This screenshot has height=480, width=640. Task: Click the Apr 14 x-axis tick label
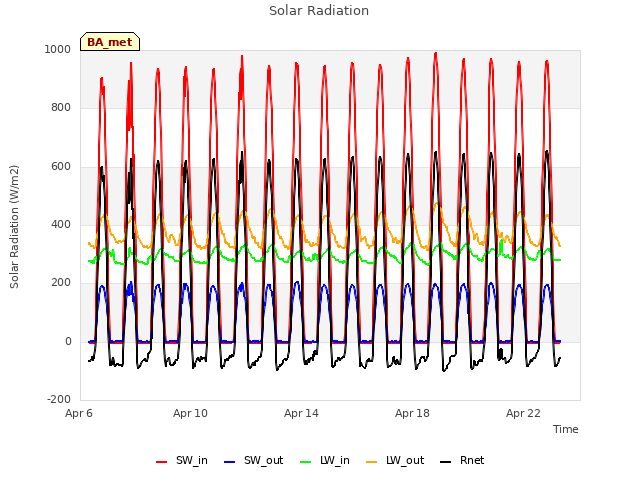click(301, 413)
